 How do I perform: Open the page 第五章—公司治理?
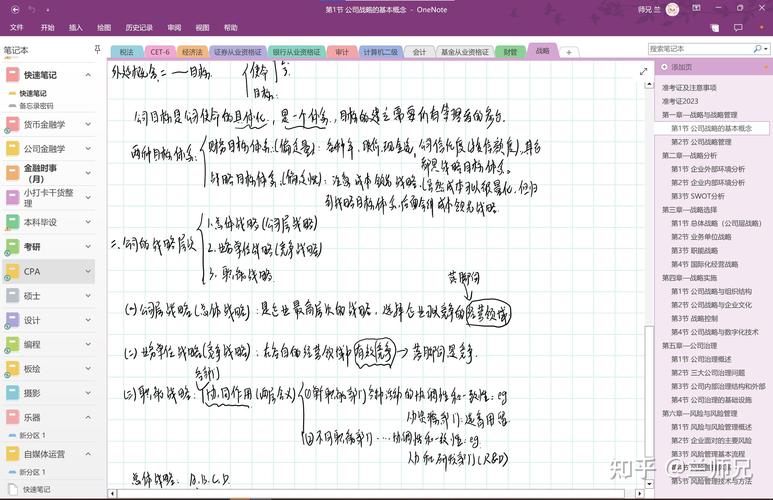689,346
